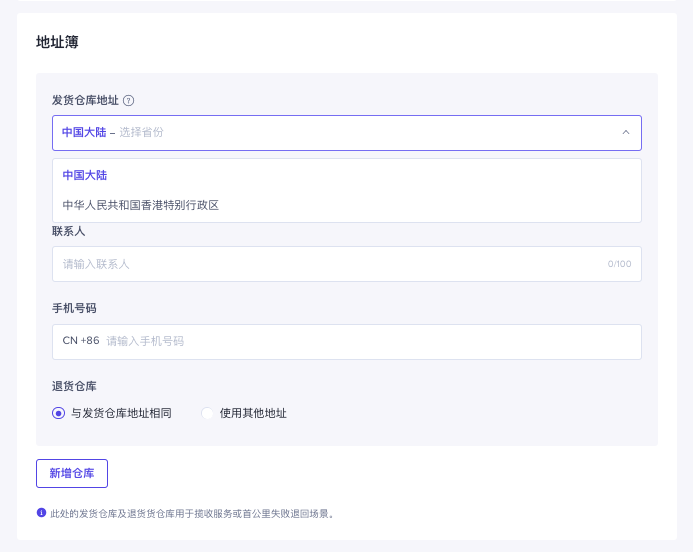The height and width of the screenshot is (552, 693).
Task: Click the 发货仓库地址 field label
Action: (85, 101)
